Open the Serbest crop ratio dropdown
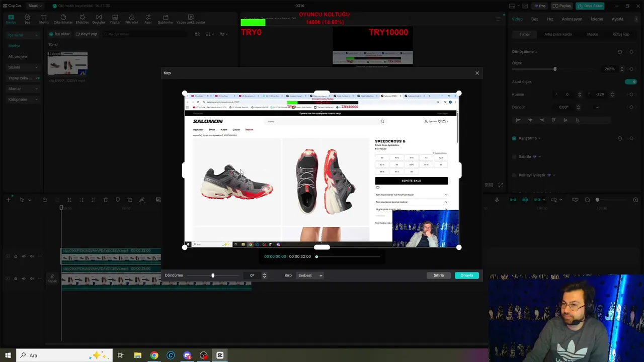Image resolution: width=644 pixels, height=362 pixels. tap(310, 276)
